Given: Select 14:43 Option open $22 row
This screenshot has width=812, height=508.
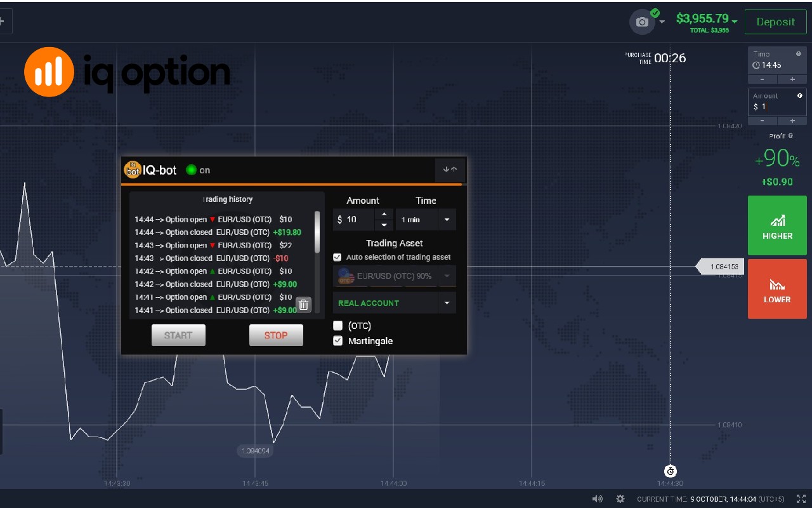Looking at the screenshot, I should tap(213, 245).
